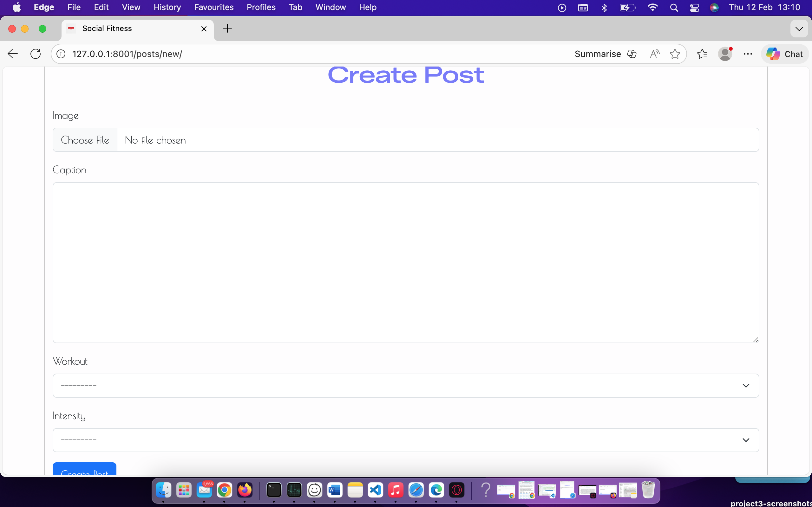Click the Summarise button
812x507 pixels.
[598, 54]
